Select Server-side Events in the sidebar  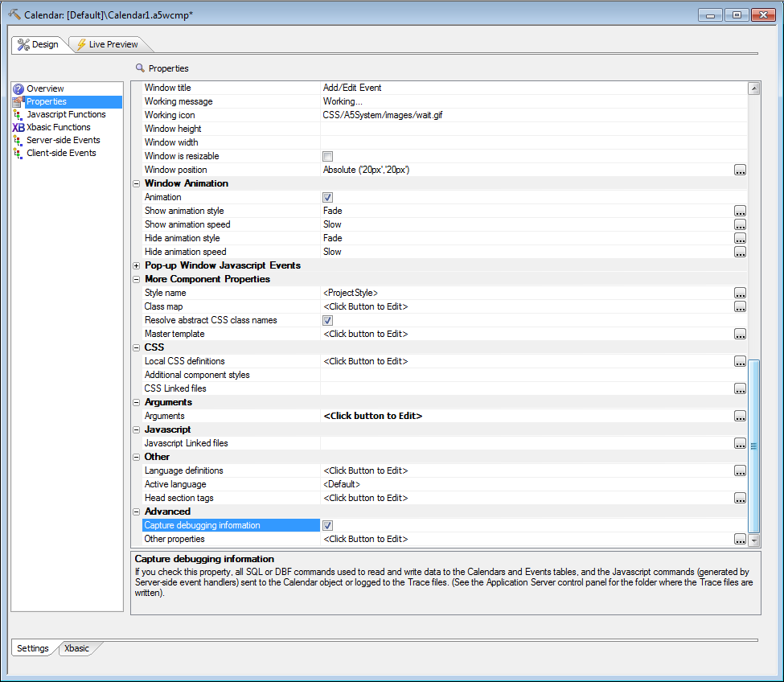[63, 141]
